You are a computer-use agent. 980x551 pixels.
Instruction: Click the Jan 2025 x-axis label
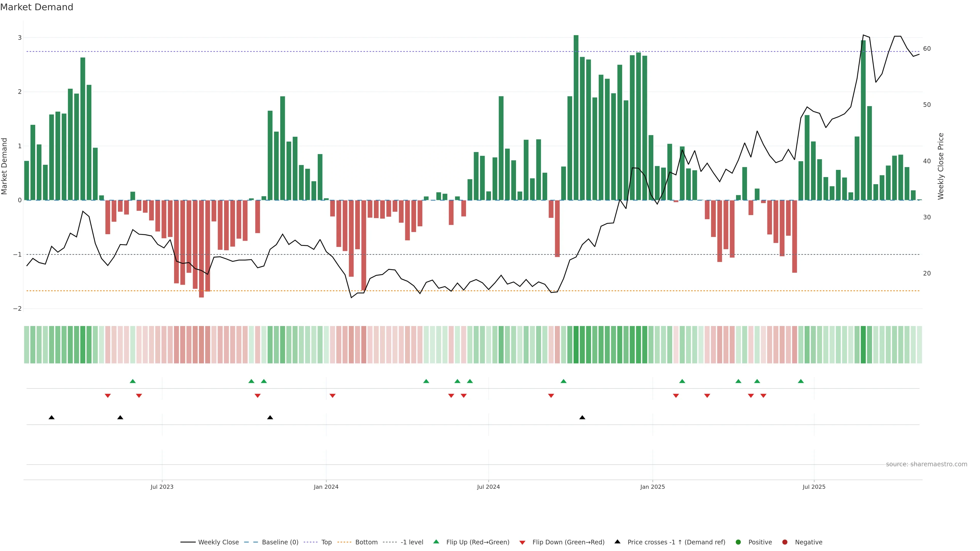click(x=653, y=487)
